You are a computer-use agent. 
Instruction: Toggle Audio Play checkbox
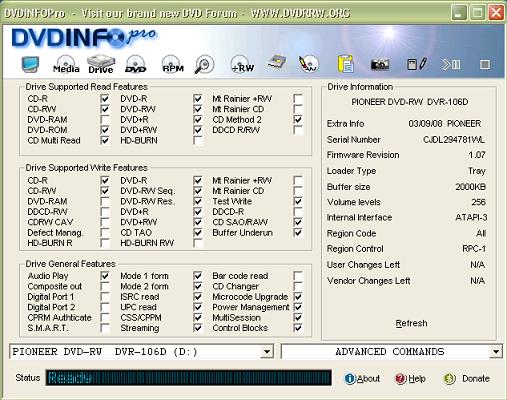click(x=105, y=276)
